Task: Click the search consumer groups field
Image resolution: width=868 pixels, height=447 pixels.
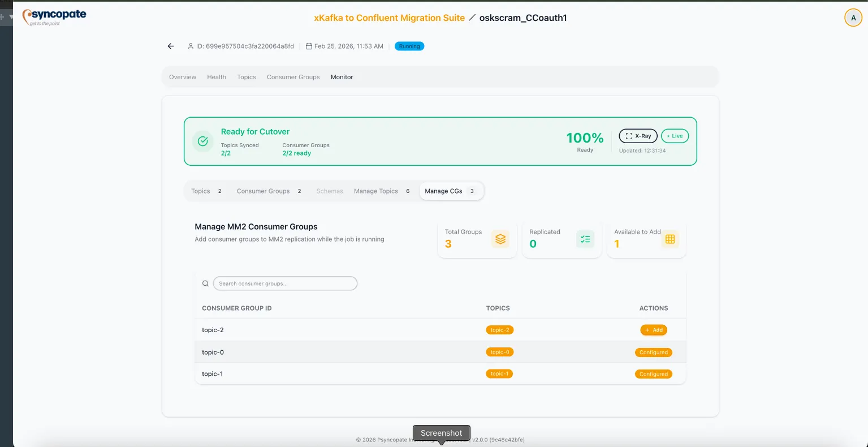Action: click(x=285, y=283)
